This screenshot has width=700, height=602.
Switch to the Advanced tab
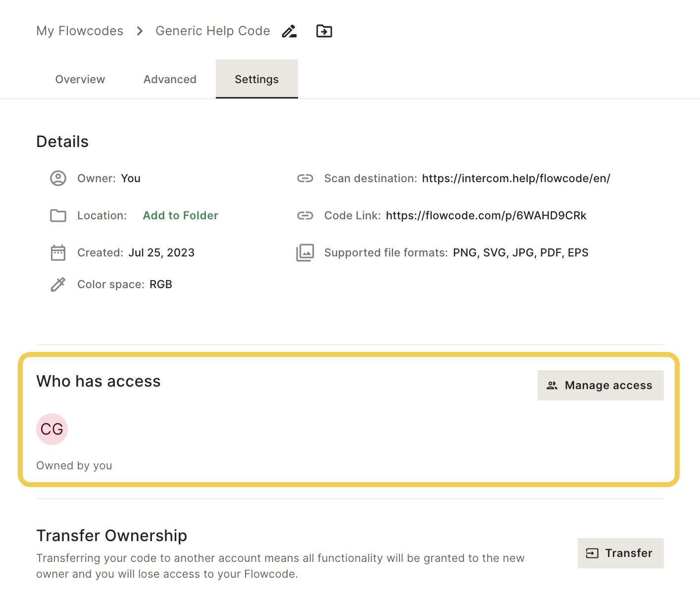tap(170, 79)
